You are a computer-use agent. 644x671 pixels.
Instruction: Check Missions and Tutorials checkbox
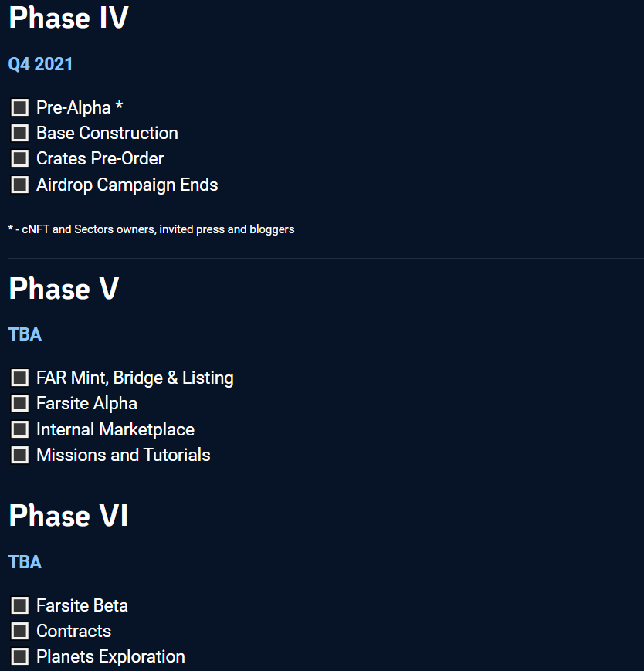click(x=19, y=456)
